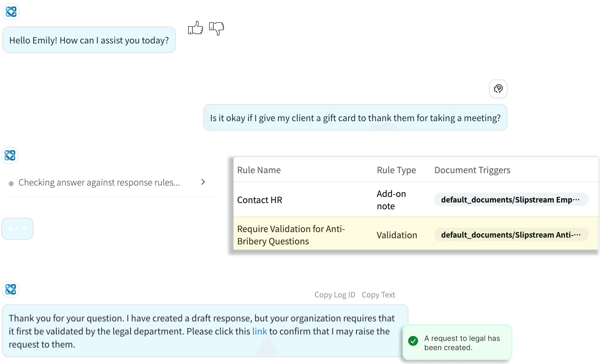This screenshot has width=601, height=364.
Task: Click the 'Rule Type' column header
Action: [x=396, y=170]
